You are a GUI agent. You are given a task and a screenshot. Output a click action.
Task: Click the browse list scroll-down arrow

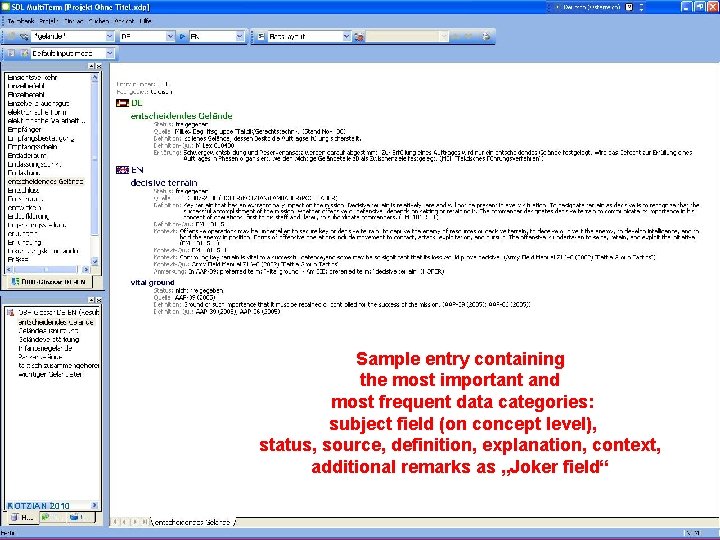click(95, 261)
